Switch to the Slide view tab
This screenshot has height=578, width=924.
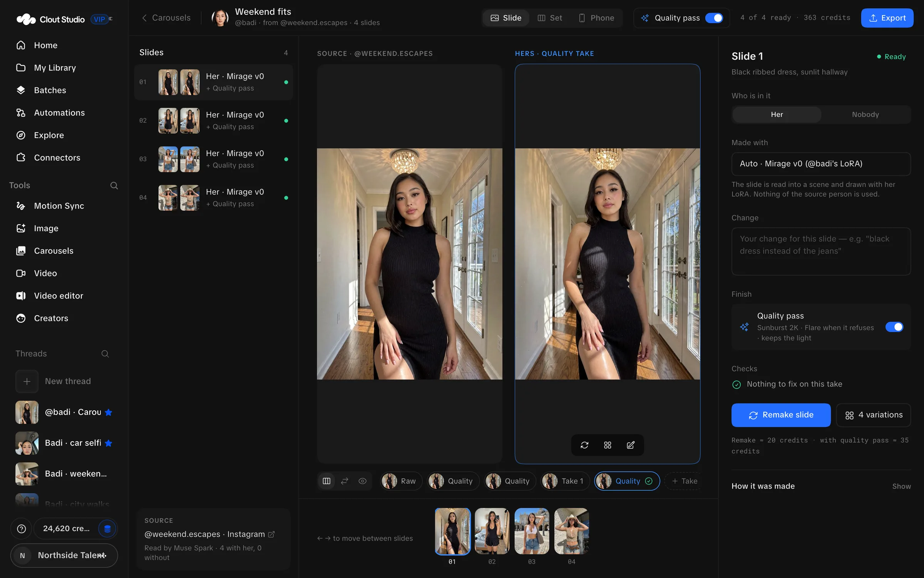506,18
